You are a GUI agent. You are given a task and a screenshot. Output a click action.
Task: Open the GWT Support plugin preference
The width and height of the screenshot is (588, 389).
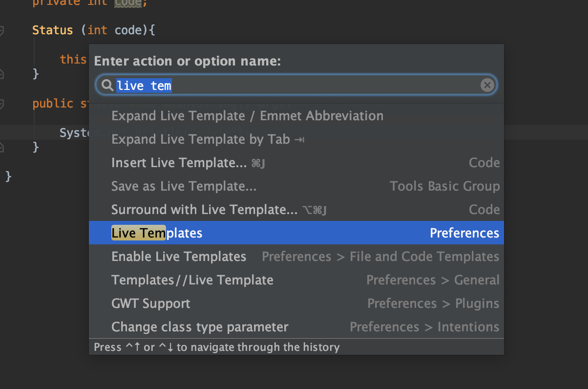[150, 303]
